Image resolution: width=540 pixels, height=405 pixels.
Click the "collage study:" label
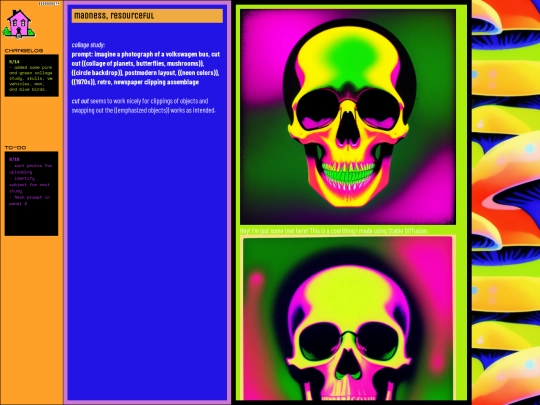click(x=88, y=45)
